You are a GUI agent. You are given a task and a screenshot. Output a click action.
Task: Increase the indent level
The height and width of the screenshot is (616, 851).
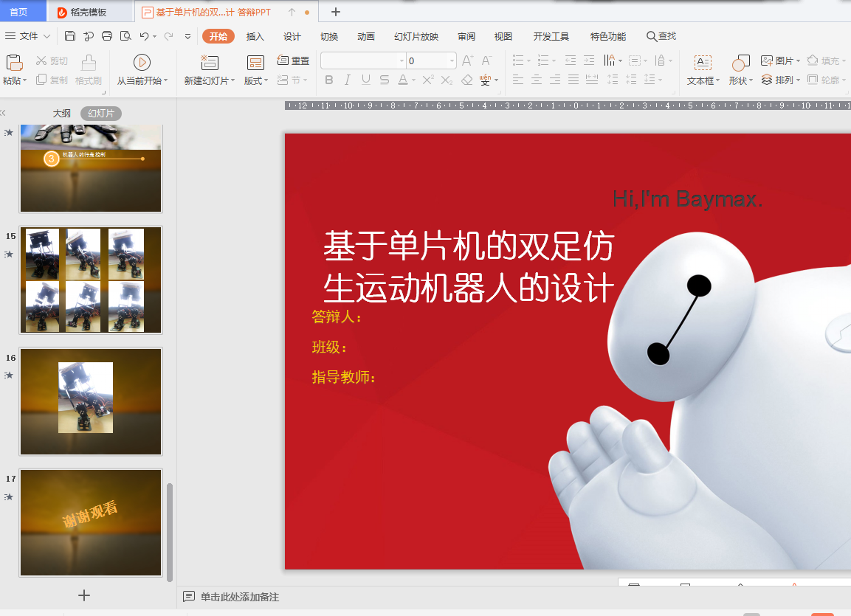pos(589,60)
